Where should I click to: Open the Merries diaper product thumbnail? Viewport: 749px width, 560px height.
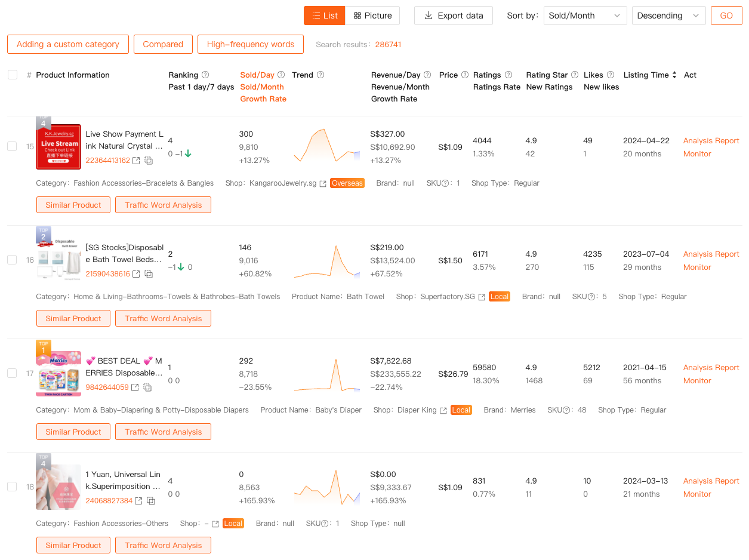click(x=58, y=374)
